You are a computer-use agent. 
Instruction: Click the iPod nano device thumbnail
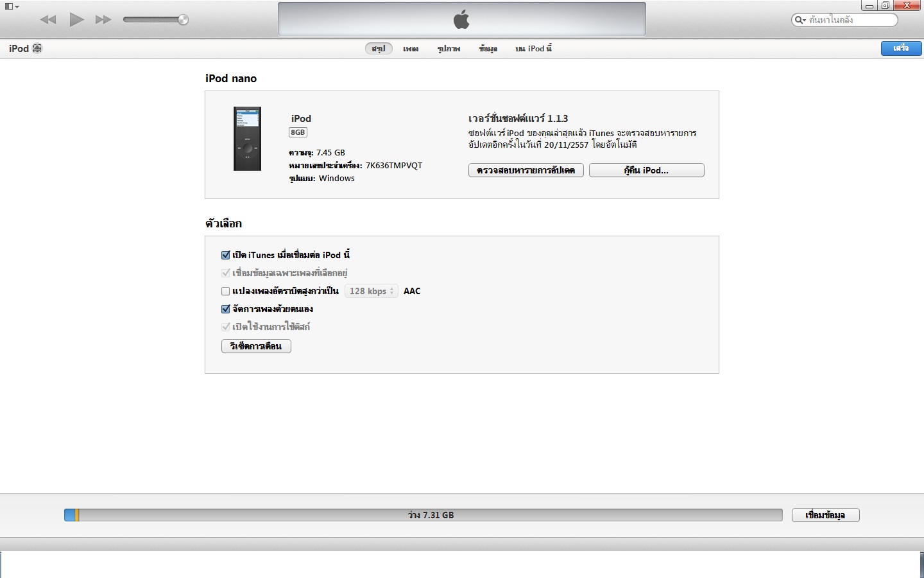tap(247, 139)
